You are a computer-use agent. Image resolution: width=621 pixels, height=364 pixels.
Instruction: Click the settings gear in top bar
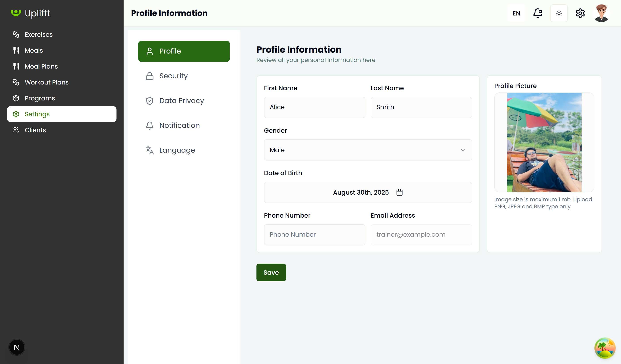point(580,13)
